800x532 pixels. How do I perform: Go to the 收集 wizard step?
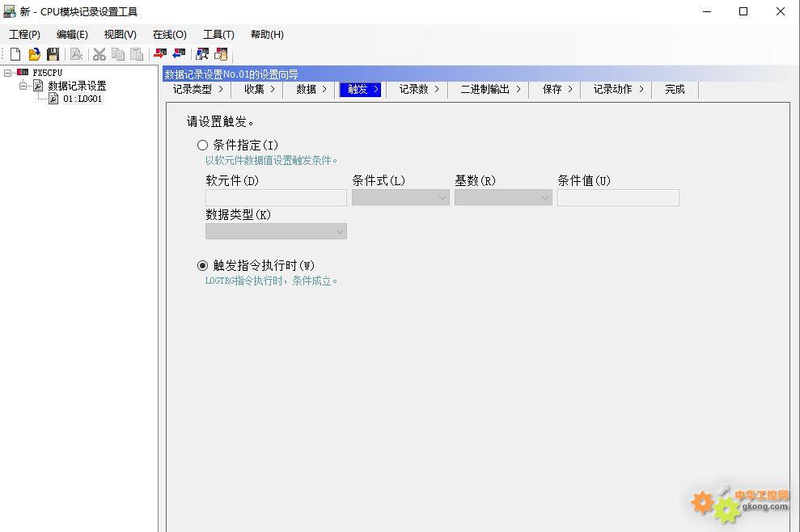point(259,89)
